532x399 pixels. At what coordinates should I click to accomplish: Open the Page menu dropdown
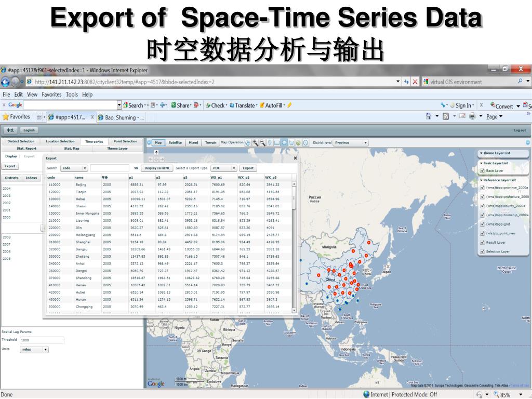(x=494, y=117)
